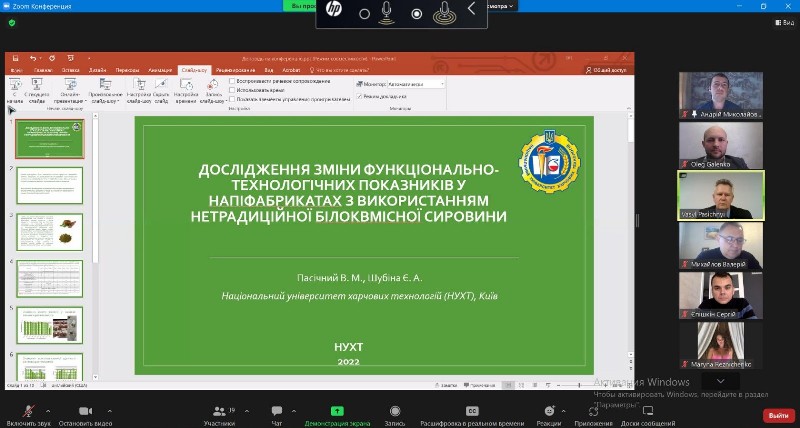The height and width of the screenshot is (428, 800).
Task: Expand arrow beside Чат
Action: coord(294,411)
